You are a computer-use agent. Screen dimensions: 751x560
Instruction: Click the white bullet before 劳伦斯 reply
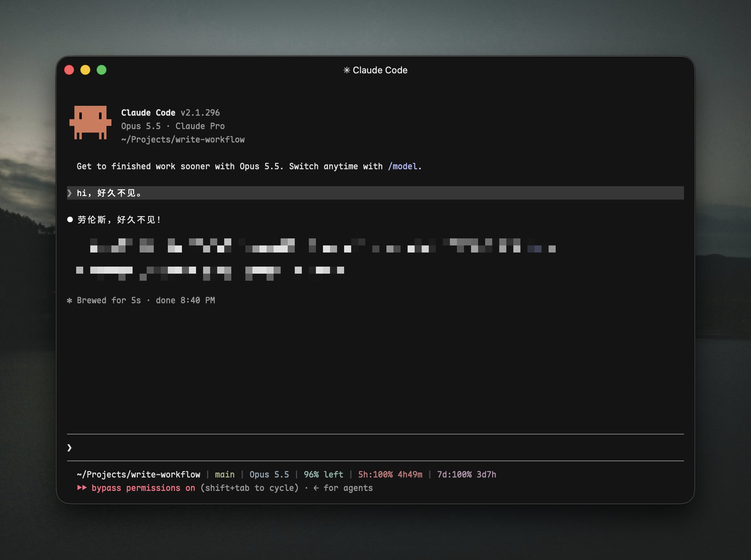pos(70,220)
